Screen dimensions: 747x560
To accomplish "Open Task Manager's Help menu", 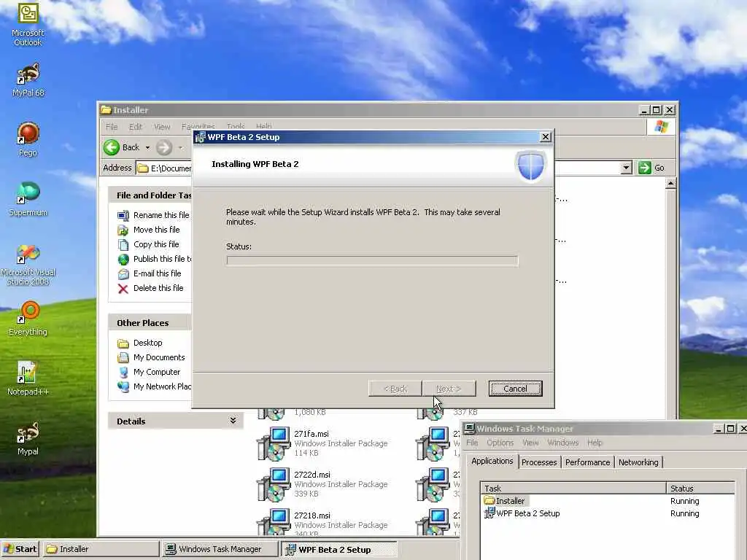I will 595,443.
